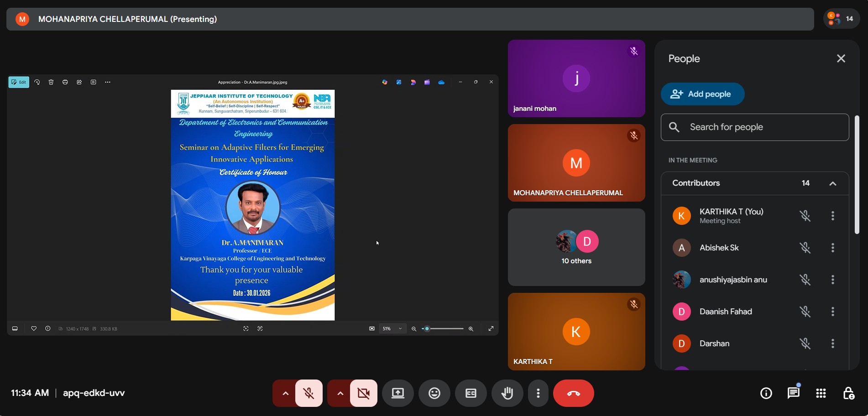Open the activities grid icon
868x416 pixels.
tap(821, 393)
